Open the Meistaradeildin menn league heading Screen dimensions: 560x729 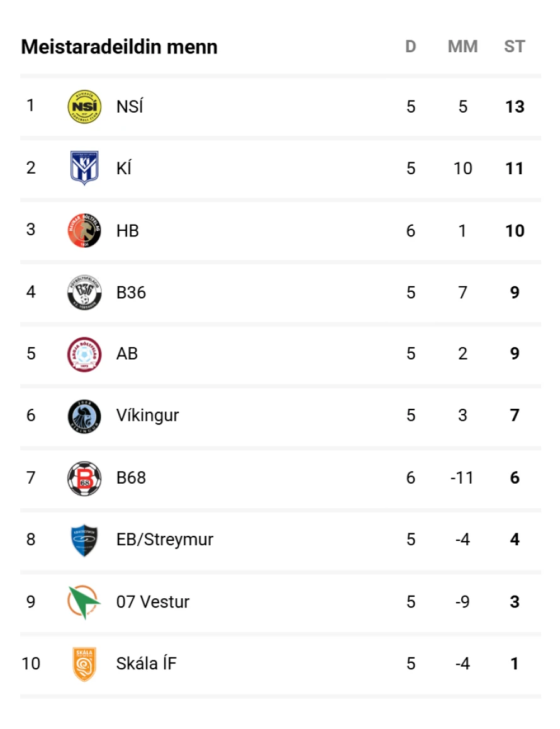tap(119, 47)
